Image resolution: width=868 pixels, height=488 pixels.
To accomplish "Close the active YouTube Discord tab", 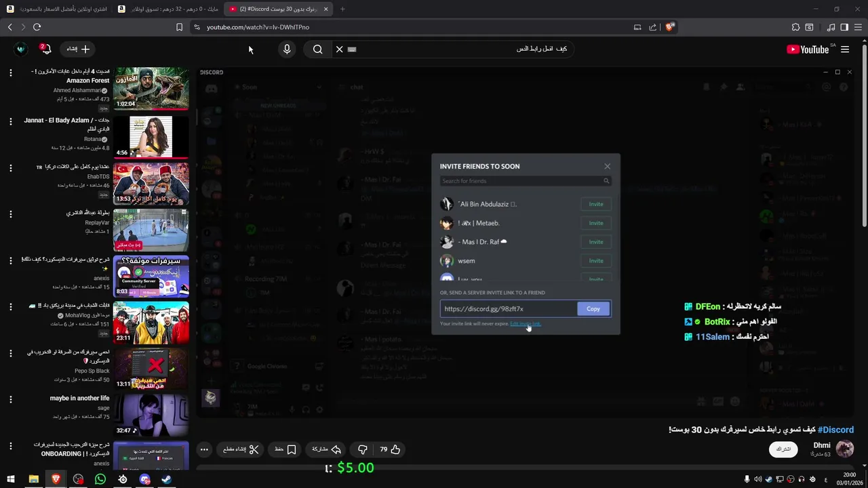I will 326,9.
